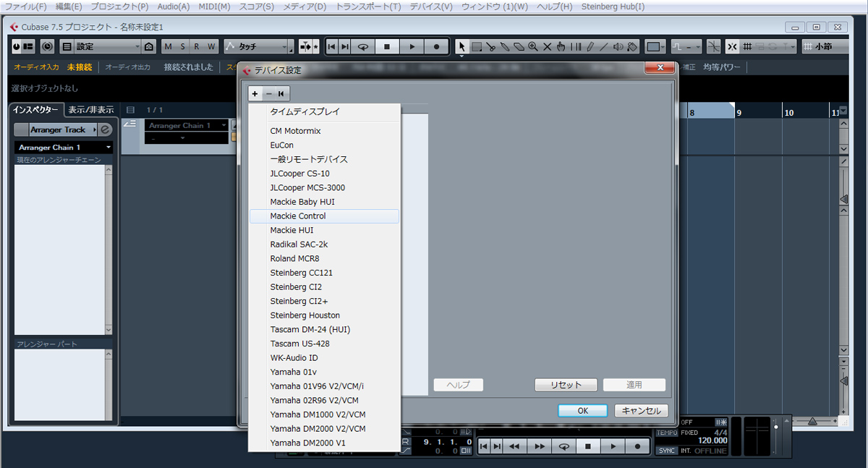Select the Range Selection tool
This screenshot has width=868, height=468.
477,46
